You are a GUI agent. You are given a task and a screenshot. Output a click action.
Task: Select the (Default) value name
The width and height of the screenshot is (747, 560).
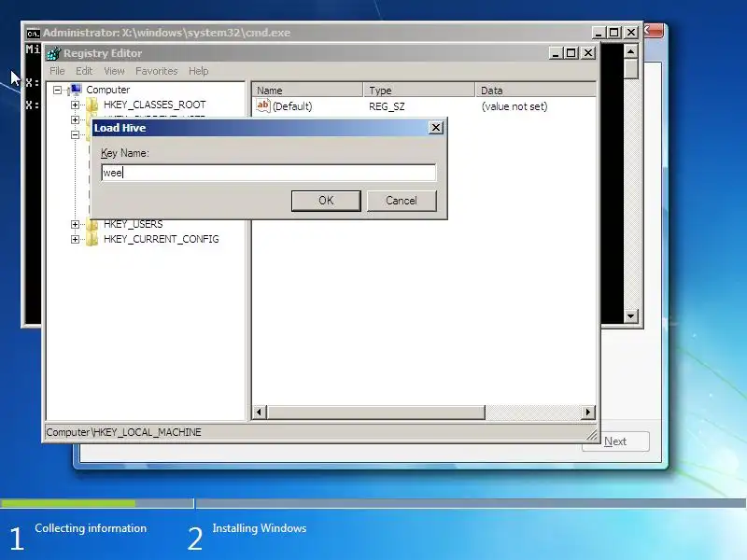[x=292, y=106]
